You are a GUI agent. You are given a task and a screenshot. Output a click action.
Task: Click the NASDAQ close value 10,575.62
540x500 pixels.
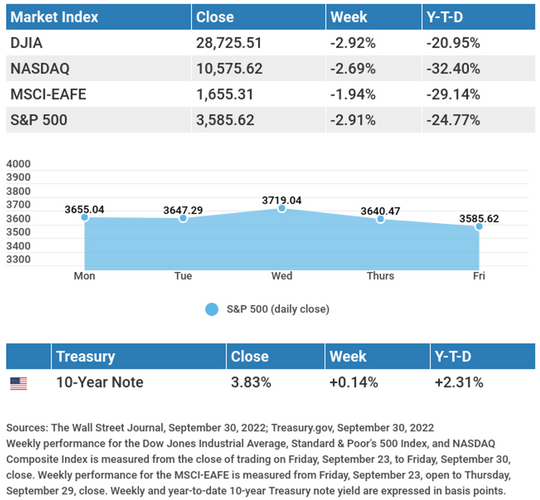(x=229, y=69)
